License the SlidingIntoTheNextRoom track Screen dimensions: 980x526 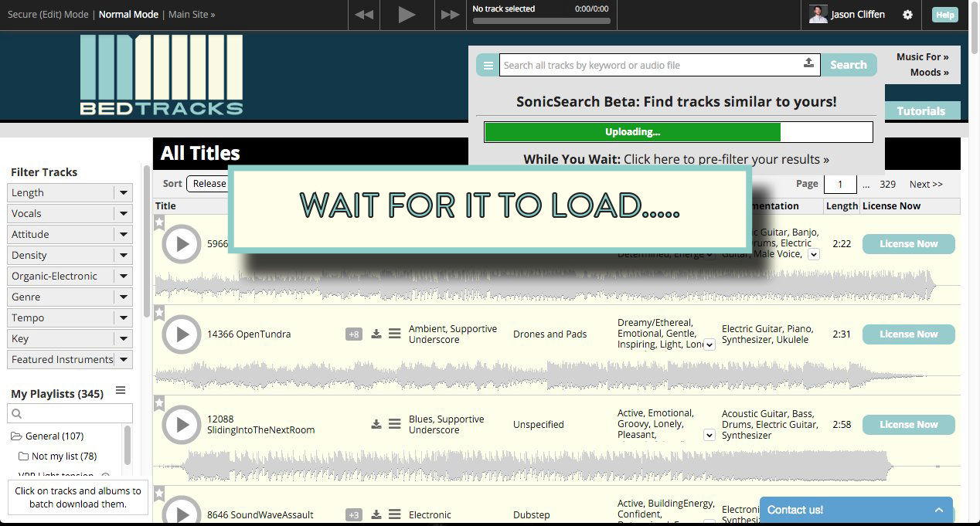pyautogui.click(x=908, y=425)
